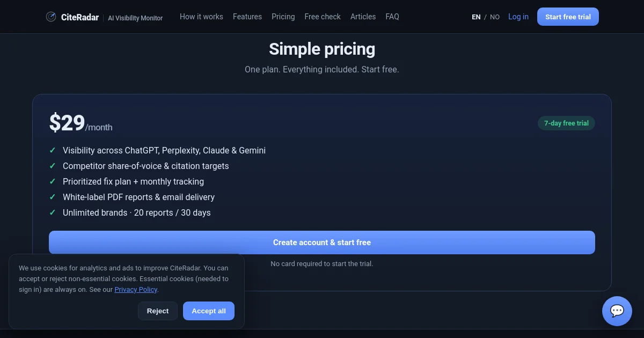Click the Start free trial button
644x338 pixels.
click(568, 17)
